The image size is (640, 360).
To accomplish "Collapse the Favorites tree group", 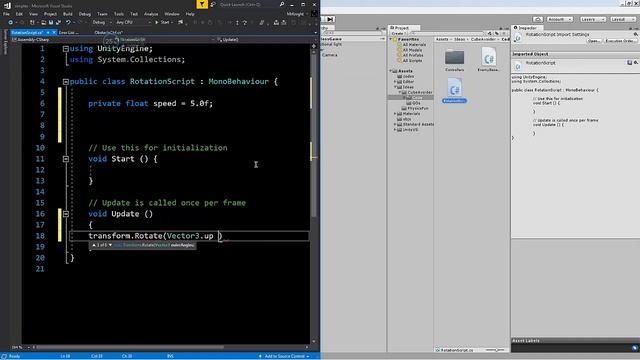I will point(391,39).
